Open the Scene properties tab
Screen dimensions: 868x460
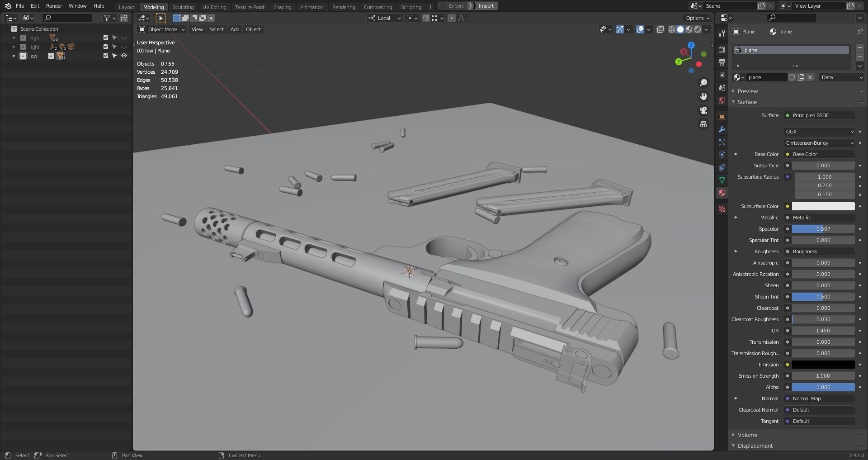(x=722, y=88)
